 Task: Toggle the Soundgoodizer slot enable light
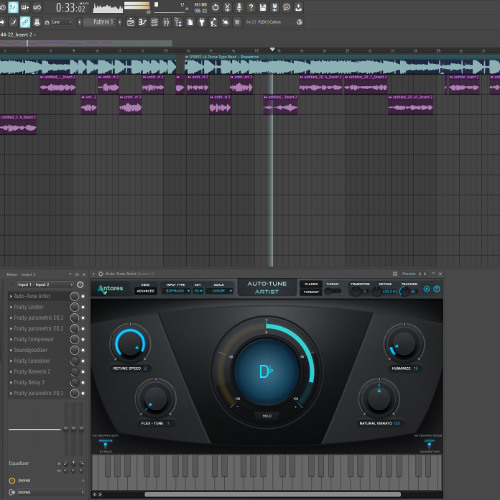(x=83, y=350)
